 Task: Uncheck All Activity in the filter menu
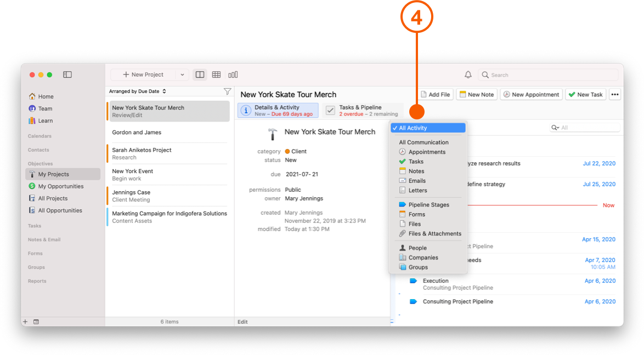point(428,127)
